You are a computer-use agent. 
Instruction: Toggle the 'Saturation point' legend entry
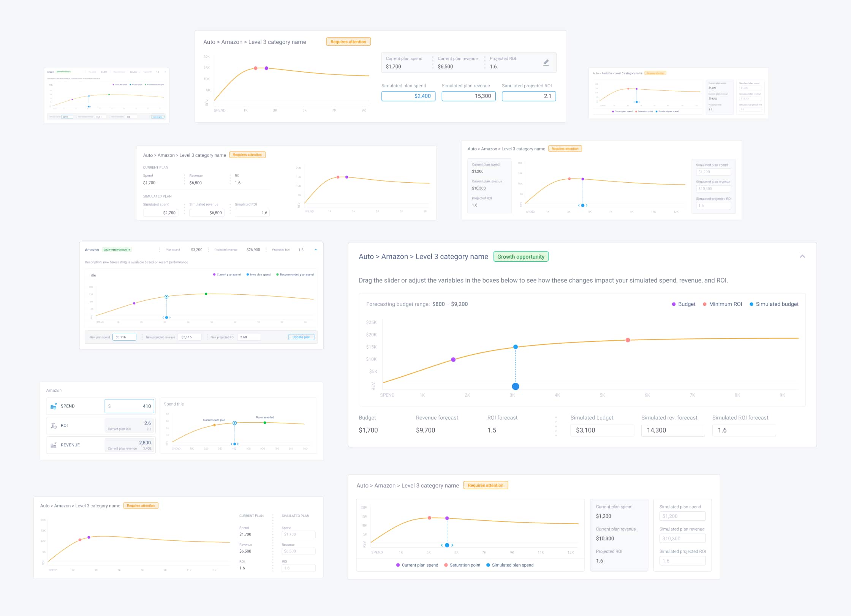click(x=462, y=565)
